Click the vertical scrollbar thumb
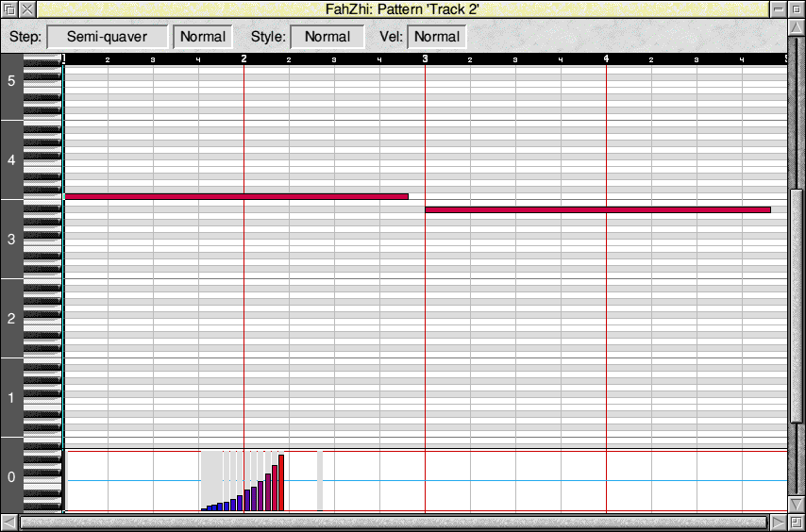Screen dimensions: 806x532 [x=797, y=307]
